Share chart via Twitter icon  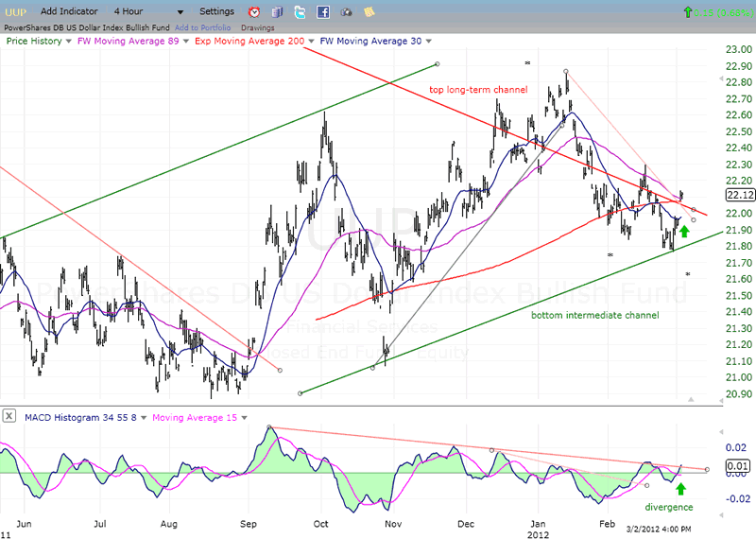click(300, 12)
